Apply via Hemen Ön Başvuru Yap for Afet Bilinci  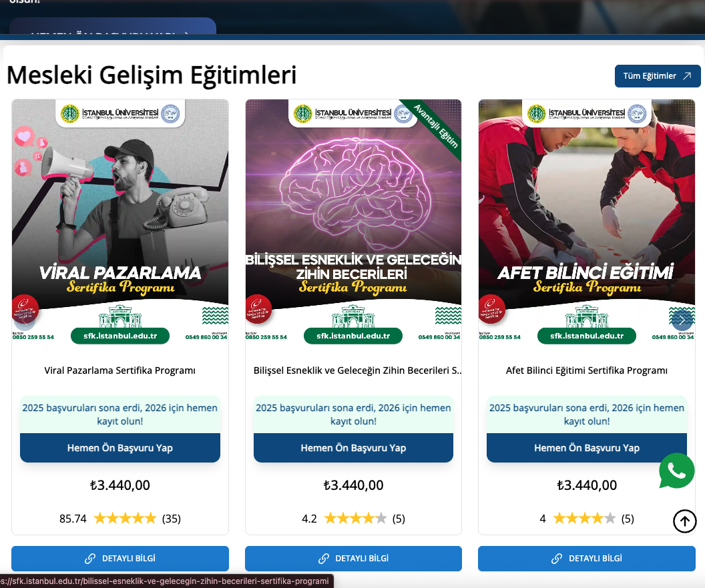[x=587, y=448]
